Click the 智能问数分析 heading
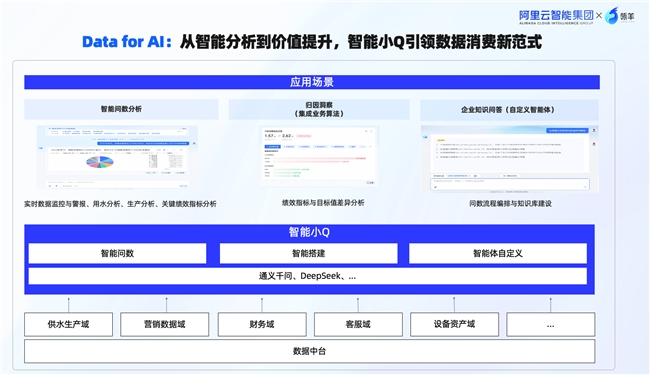650x375 pixels. [x=121, y=109]
